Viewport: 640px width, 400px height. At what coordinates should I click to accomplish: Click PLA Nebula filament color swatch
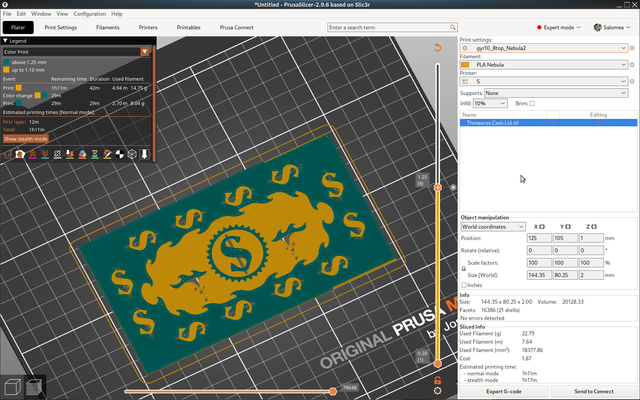pos(465,64)
